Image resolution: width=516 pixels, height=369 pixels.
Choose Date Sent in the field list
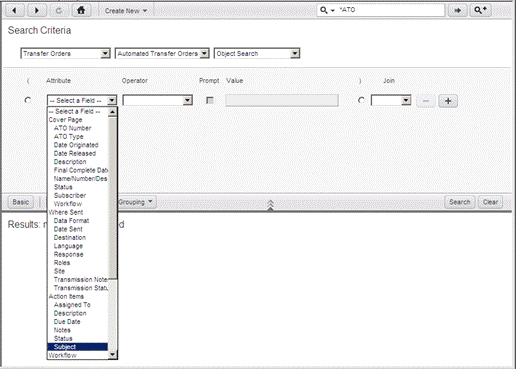pyautogui.click(x=78, y=229)
